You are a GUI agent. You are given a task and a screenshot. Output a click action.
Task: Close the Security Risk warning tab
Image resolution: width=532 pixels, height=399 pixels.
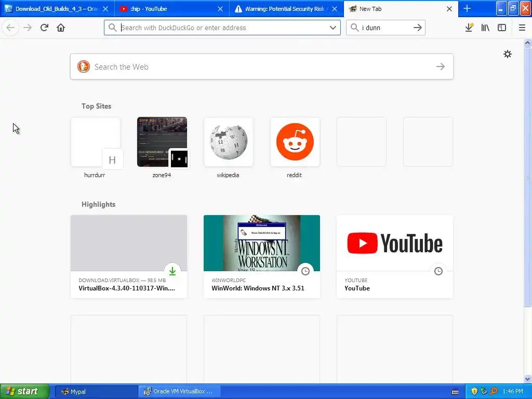pos(335,9)
